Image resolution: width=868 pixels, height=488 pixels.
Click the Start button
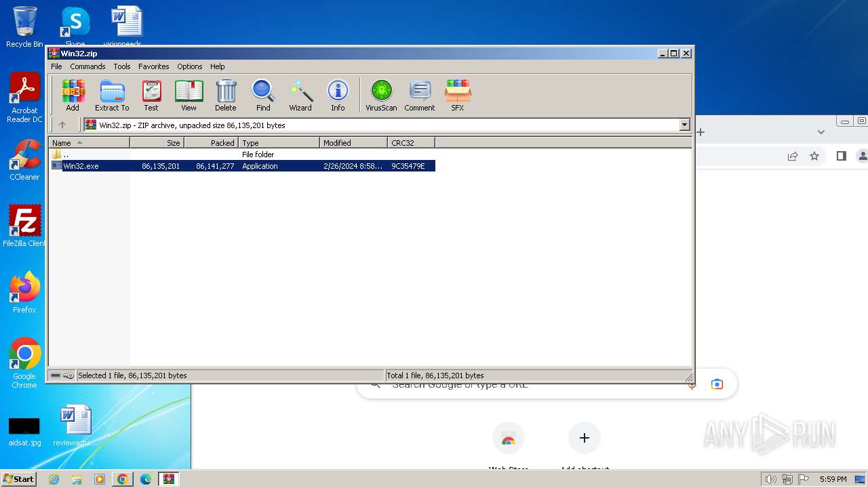pyautogui.click(x=18, y=479)
